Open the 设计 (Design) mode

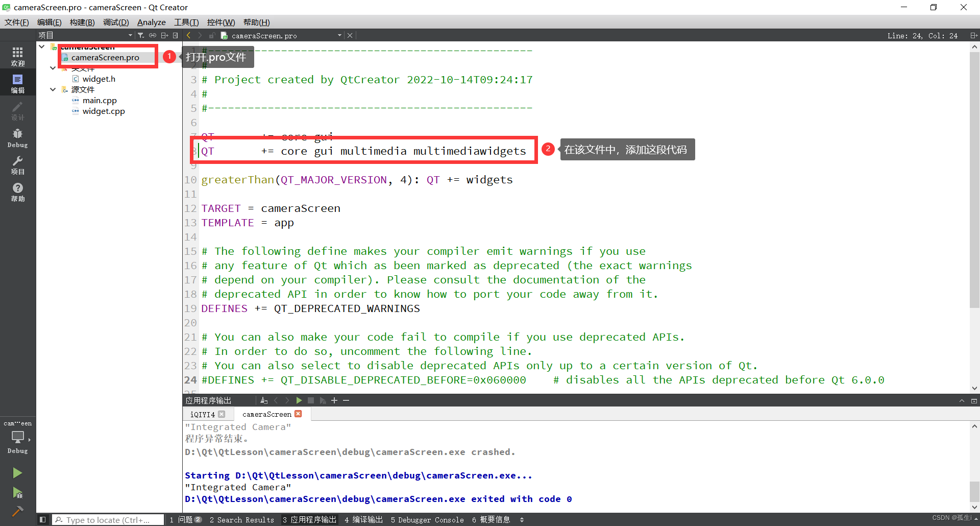click(x=18, y=110)
